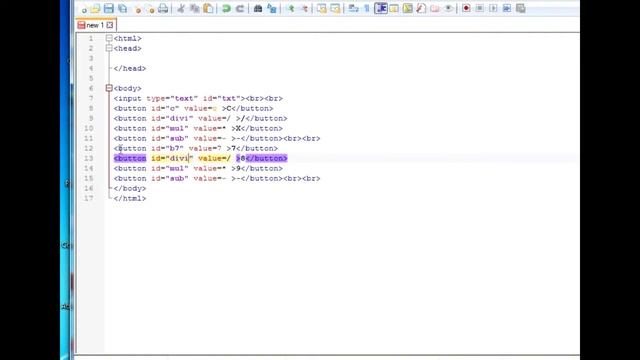Collapse the <head> fold marker on line 2
640x360 pixels.
(109, 48)
